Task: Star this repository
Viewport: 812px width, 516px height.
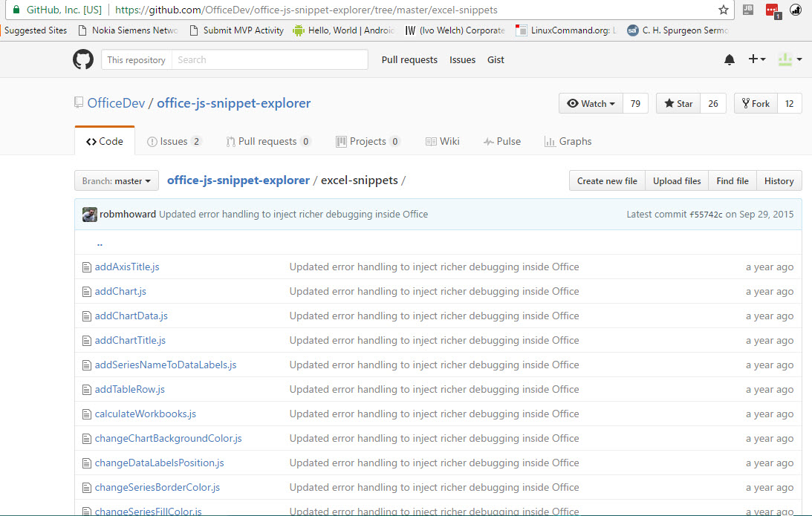Action: 677,102
